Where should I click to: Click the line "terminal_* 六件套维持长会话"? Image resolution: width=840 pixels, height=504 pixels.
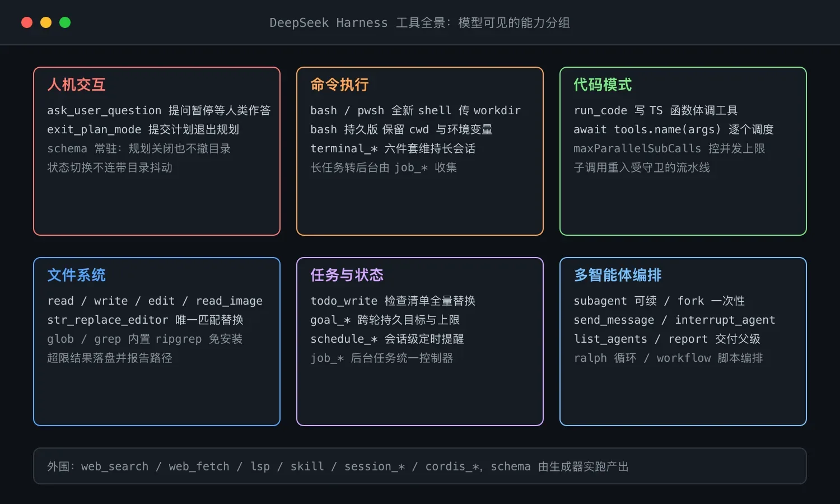[x=393, y=148]
